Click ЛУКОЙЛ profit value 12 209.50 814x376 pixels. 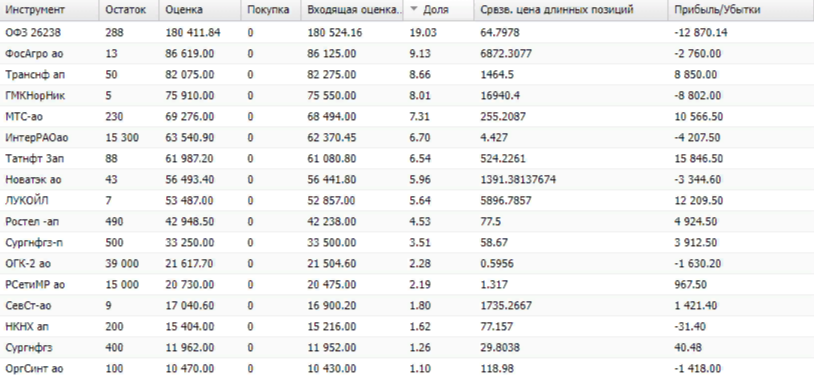click(699, 200)
